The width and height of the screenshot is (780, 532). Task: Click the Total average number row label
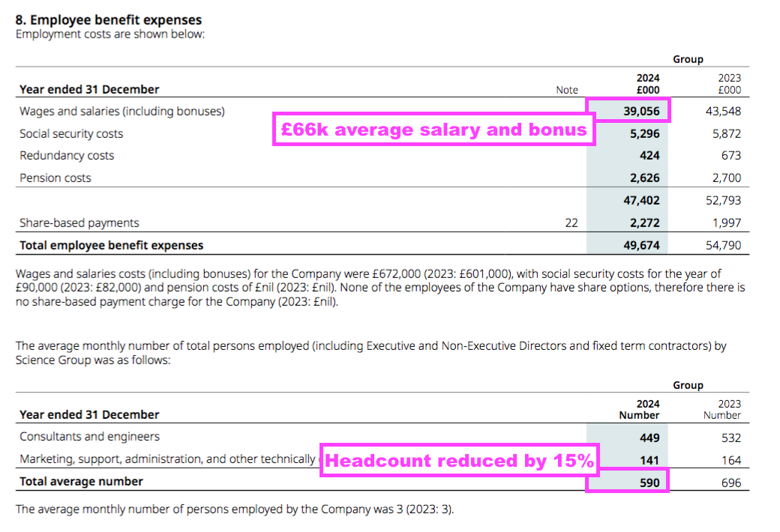point(81,482)
